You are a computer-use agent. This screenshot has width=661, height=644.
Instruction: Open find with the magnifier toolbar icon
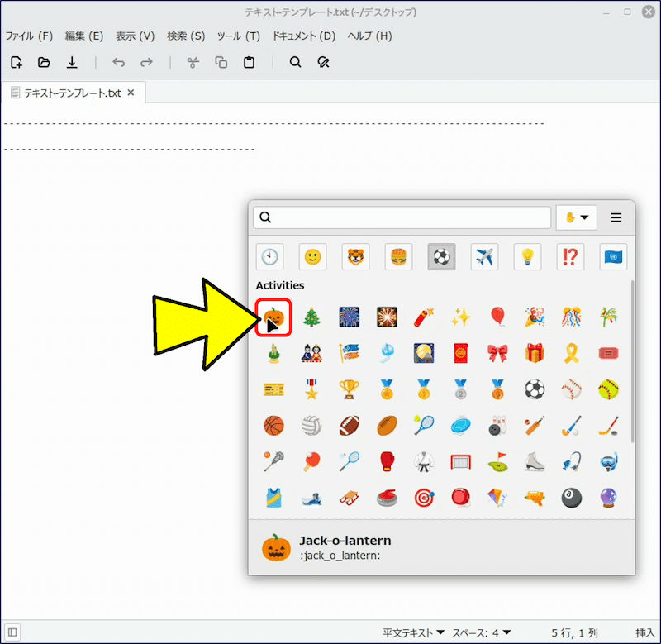pos(295,62)
